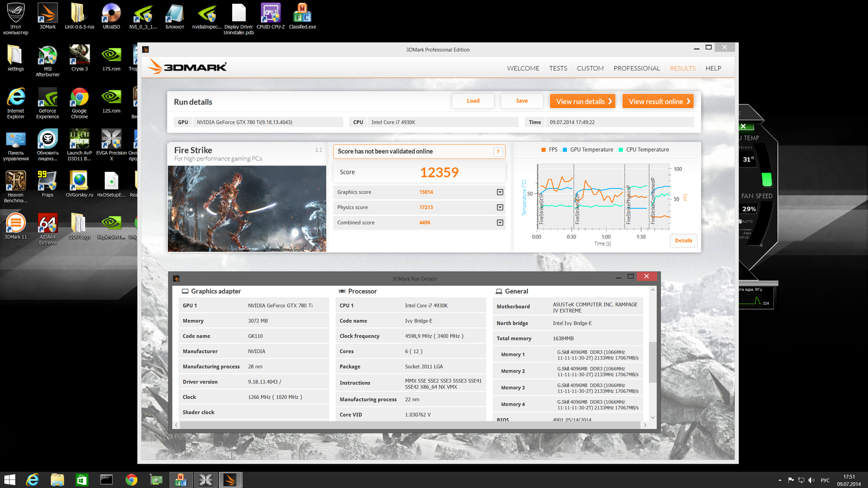Open the 175.rom file icon
The height and width of the screenshot is (488, 868).
(111, 58)
